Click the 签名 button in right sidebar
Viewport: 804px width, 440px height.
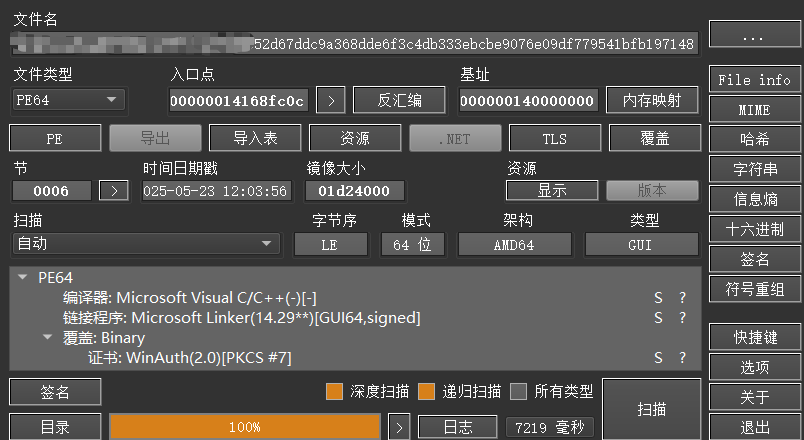pyautogui.click(x=754, y=259)
